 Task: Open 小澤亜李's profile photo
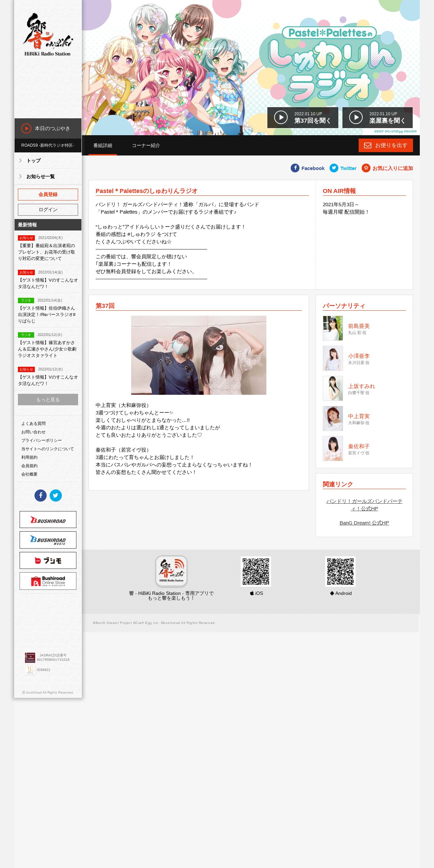333,358
